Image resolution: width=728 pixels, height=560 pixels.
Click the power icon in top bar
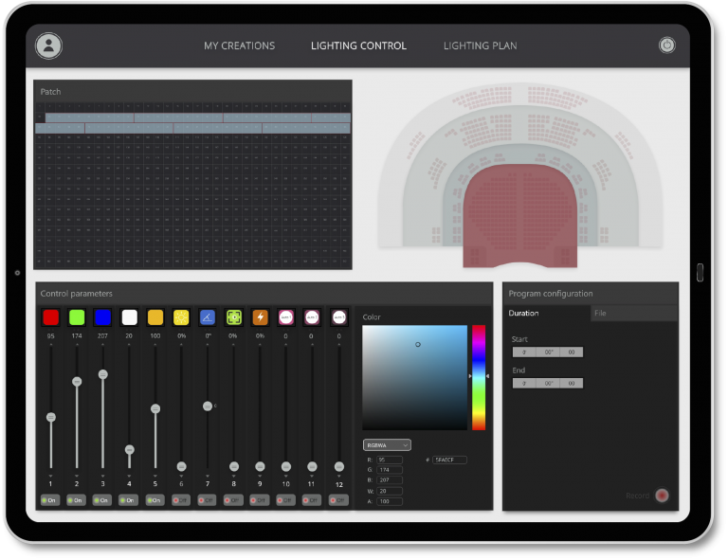[666, 45]
